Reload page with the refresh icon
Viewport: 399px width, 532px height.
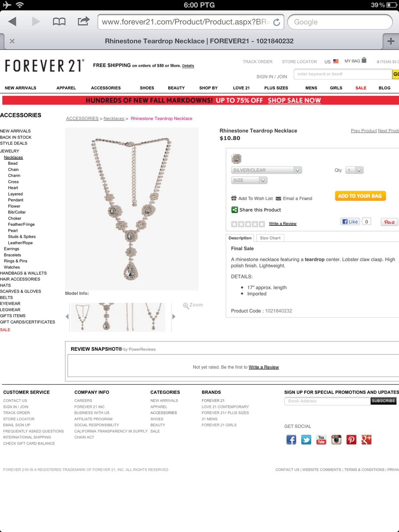pos(277,22)
